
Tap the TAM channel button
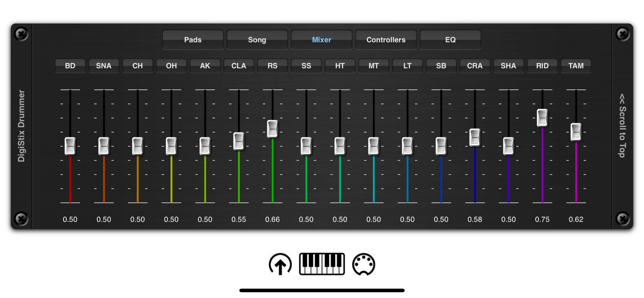click(576, 66)
